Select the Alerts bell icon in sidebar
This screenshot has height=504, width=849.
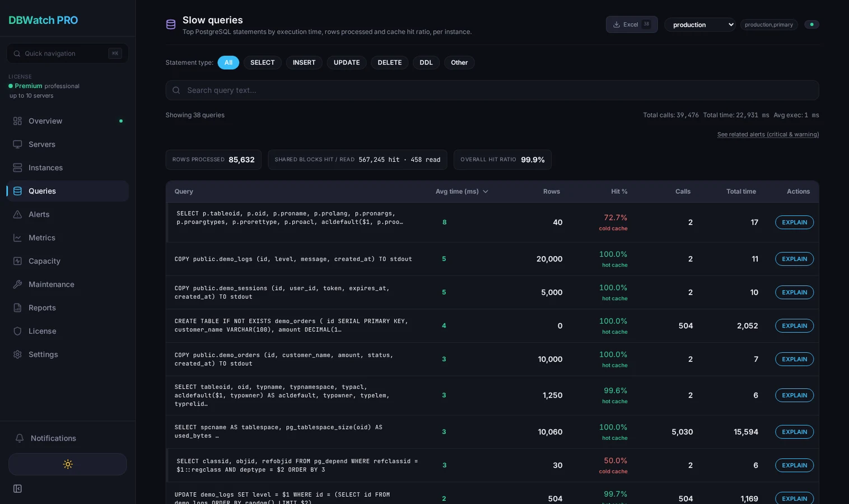(x=17, y=214)
